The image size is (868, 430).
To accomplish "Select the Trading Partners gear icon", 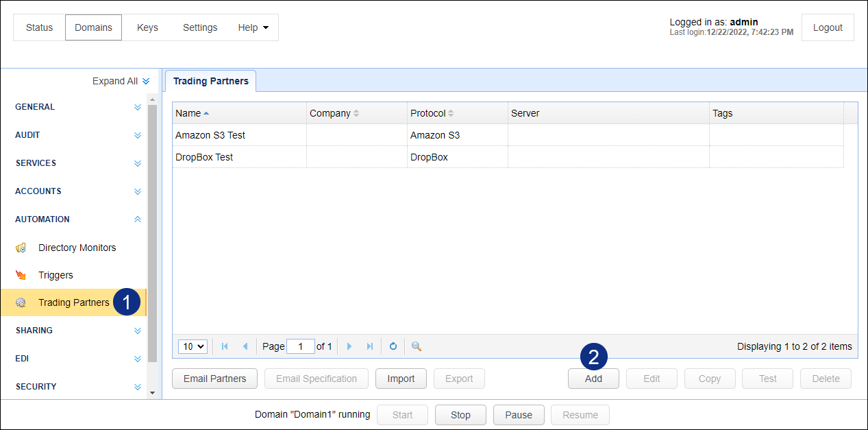I will pos(21,302).
